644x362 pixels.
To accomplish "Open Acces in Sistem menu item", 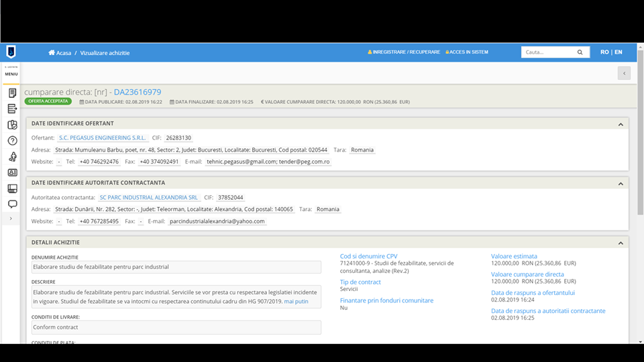I will pyautogui.click(x=467, y=52).
